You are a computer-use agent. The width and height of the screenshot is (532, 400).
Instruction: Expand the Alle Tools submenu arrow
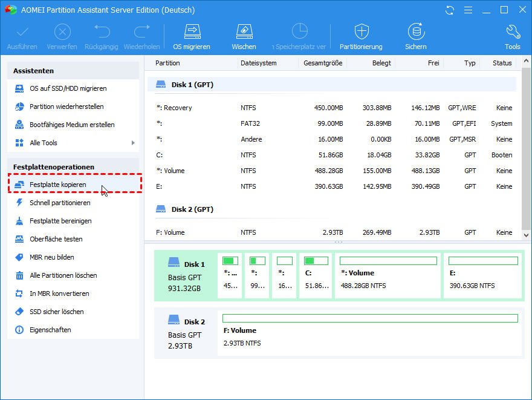coord(133,143)
